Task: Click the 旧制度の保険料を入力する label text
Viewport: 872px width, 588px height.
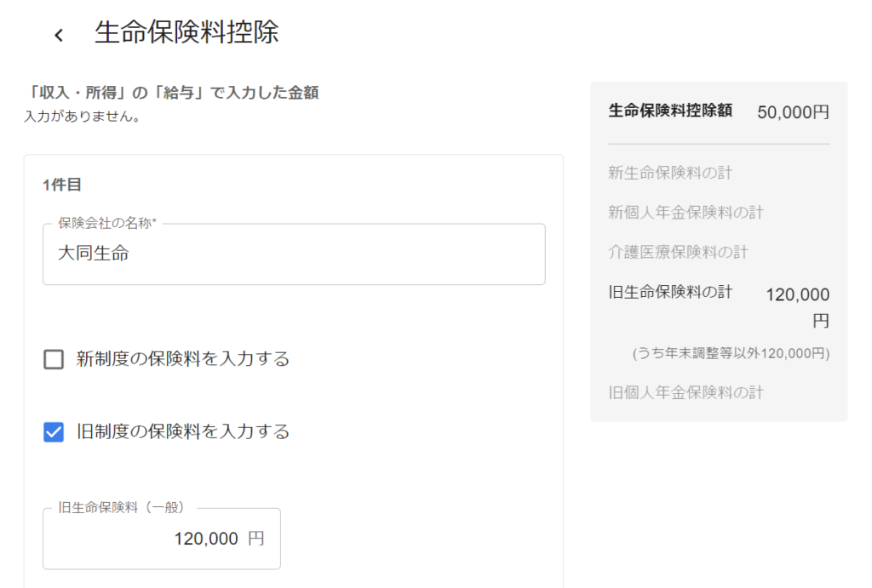Action: point(183,431)
